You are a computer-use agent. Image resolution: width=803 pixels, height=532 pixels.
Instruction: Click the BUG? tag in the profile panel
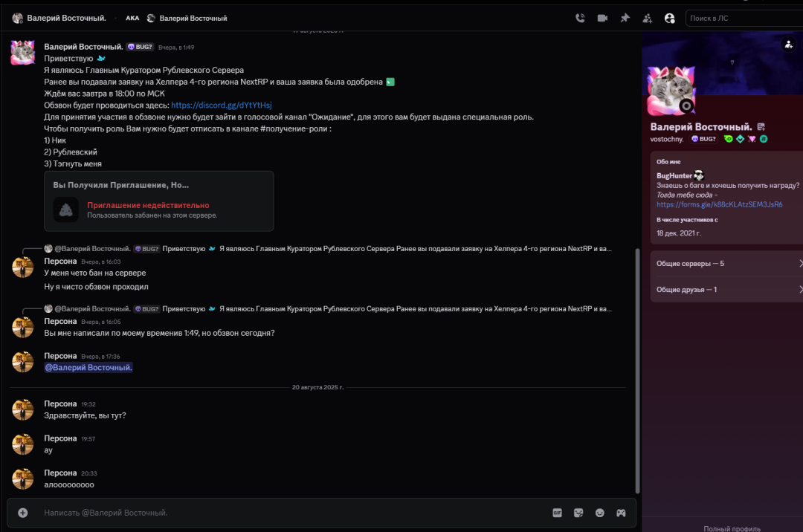tap(703, 139)
